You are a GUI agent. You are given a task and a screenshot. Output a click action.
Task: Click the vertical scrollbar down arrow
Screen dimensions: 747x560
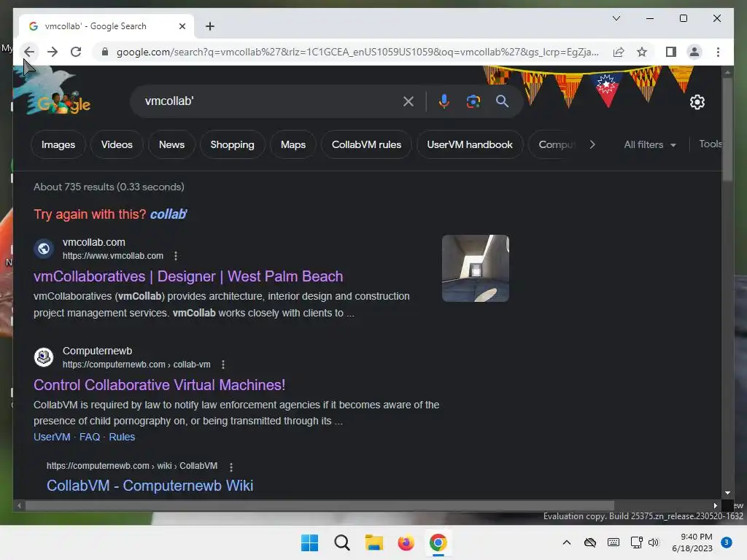click(x=727, y=493)
